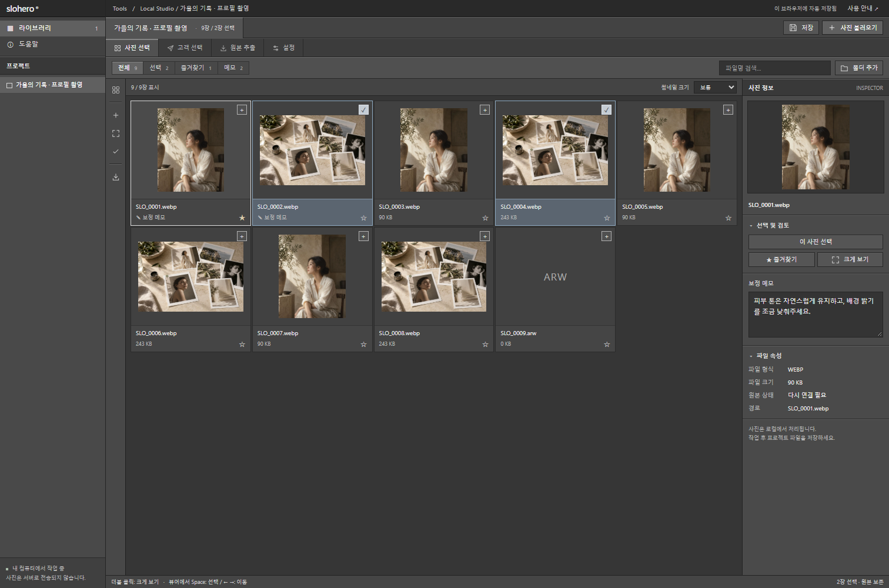This screenshot has height=588, width=889.
Task: Uncheck selection box on SLO_0004.webp
Action: click(x=606, y=109)
